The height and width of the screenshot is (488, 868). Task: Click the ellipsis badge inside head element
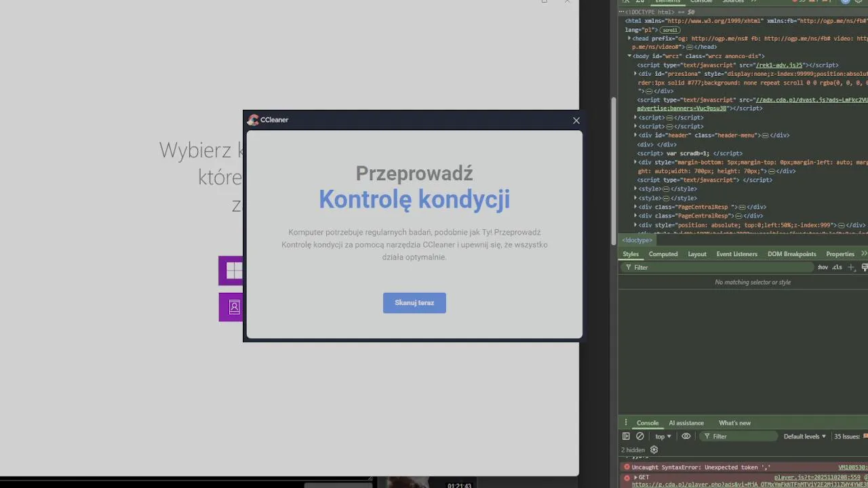click(690, 47)
